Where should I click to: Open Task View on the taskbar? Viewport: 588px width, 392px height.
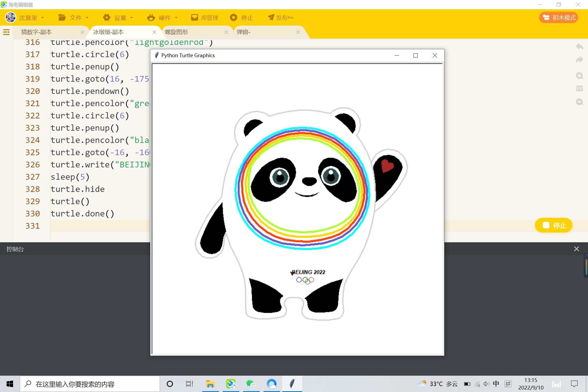tap(189, 384)
